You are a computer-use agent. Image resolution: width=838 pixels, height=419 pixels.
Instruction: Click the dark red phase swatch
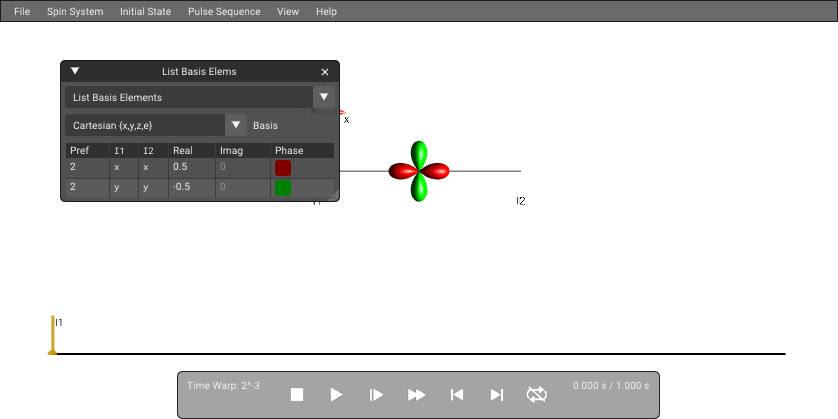tap(283, 168)
